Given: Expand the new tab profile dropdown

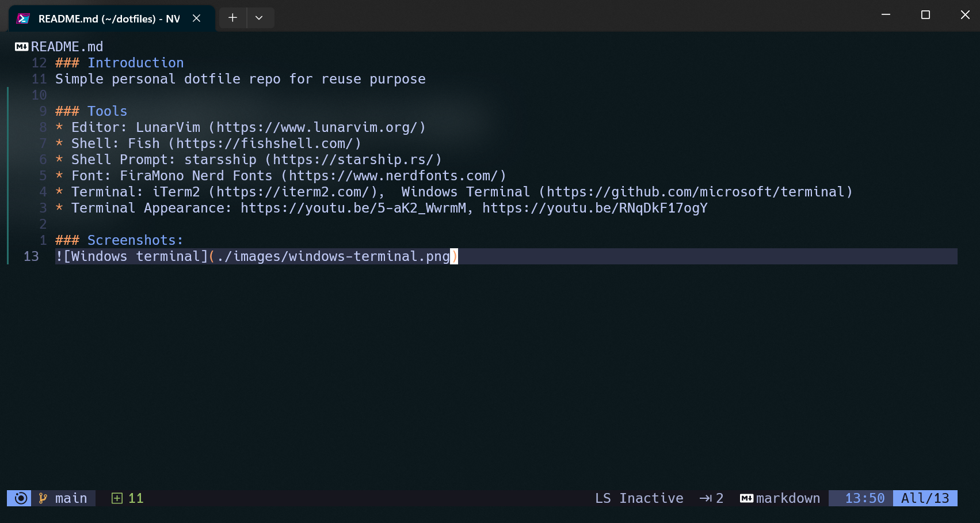Looking at the screenshot, I should (x=259, y=18).
